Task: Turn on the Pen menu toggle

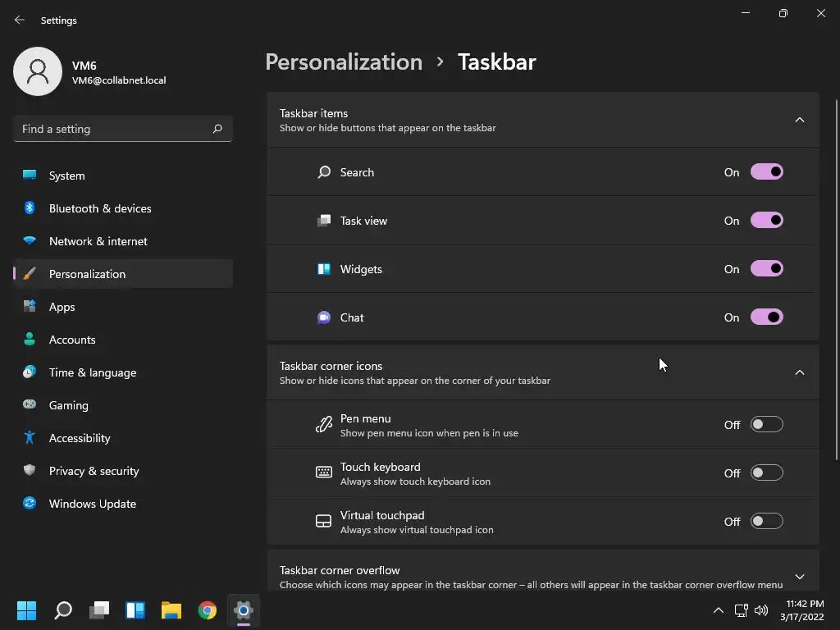Action: [x=766, y=425]
